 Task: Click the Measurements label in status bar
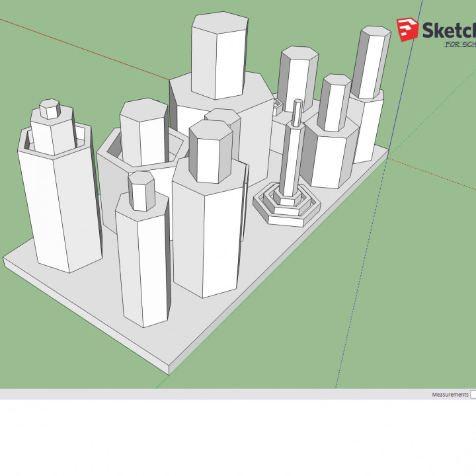(450, 395)
